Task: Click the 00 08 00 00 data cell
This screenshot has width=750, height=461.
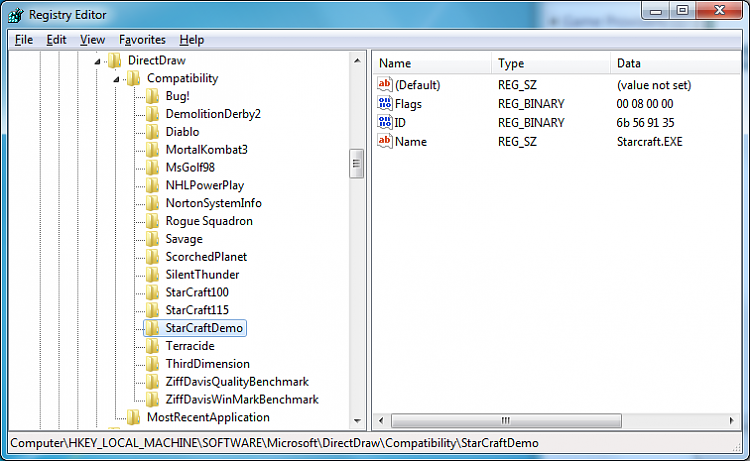Action: pyautogui.click(x=645, y=104)
